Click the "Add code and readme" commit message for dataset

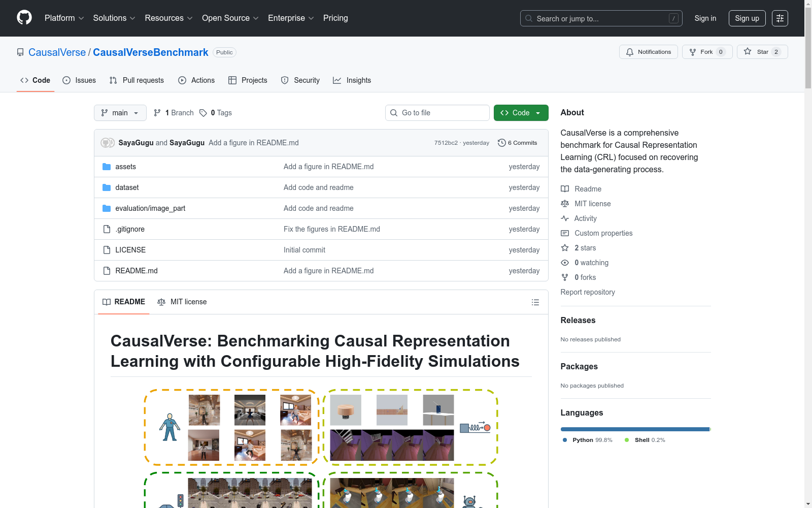click(x=319, y=187)
